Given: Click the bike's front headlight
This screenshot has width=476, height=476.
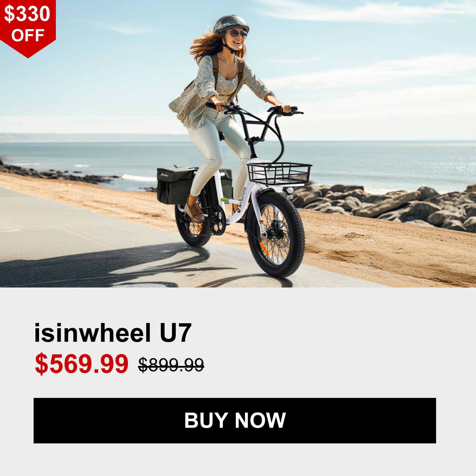Looking at the screenshot, I should point(289,190).
